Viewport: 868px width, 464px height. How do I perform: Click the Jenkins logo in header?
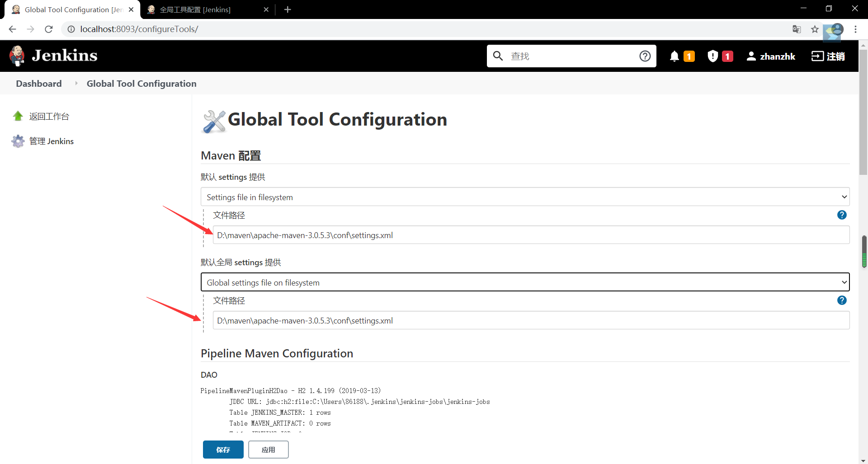coord(53,56)
